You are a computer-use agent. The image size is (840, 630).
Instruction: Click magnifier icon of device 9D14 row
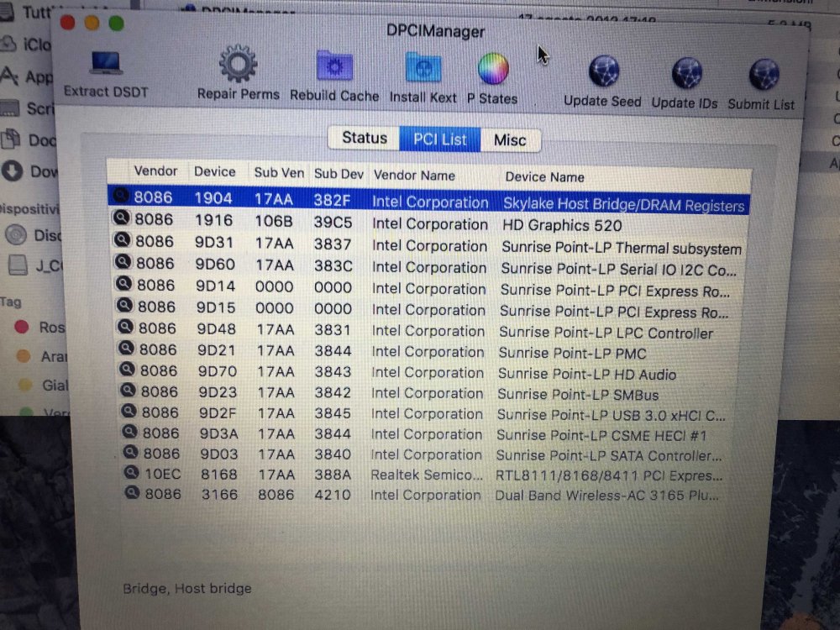click(124, 283)
